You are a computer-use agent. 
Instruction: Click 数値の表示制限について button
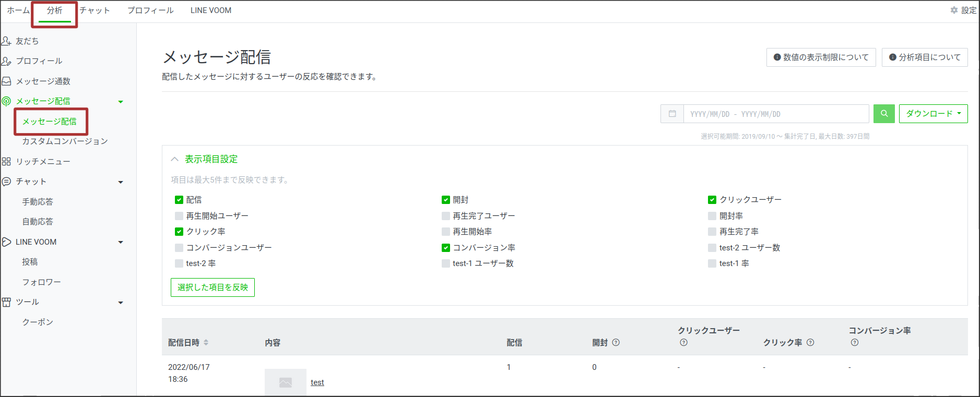click(x=821, y=57)
